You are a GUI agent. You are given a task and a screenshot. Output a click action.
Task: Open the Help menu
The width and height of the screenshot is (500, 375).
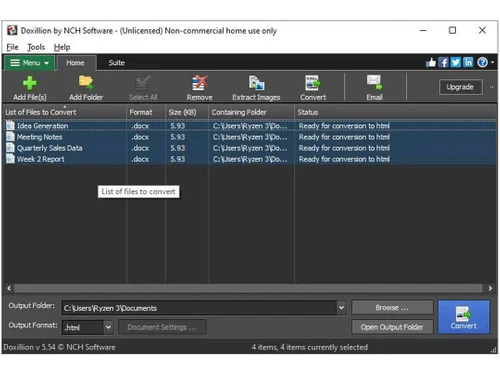click(62, 47)
